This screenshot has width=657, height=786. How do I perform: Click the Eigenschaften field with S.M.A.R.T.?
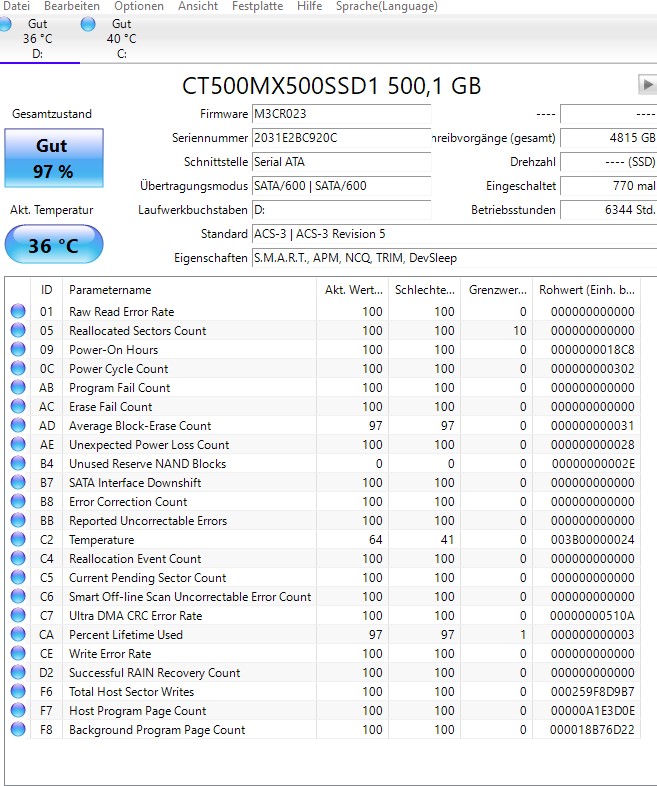tap(454, 258)
